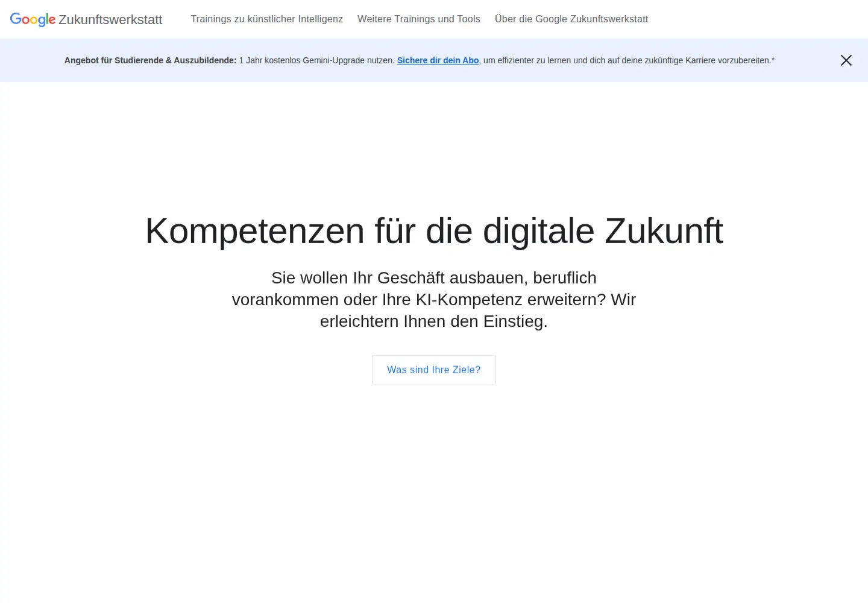This screenshot has width=868, height=603.
Task: Click the 'Angebot für Studierende & Auszubildende:' text
Action: point(151,60)
